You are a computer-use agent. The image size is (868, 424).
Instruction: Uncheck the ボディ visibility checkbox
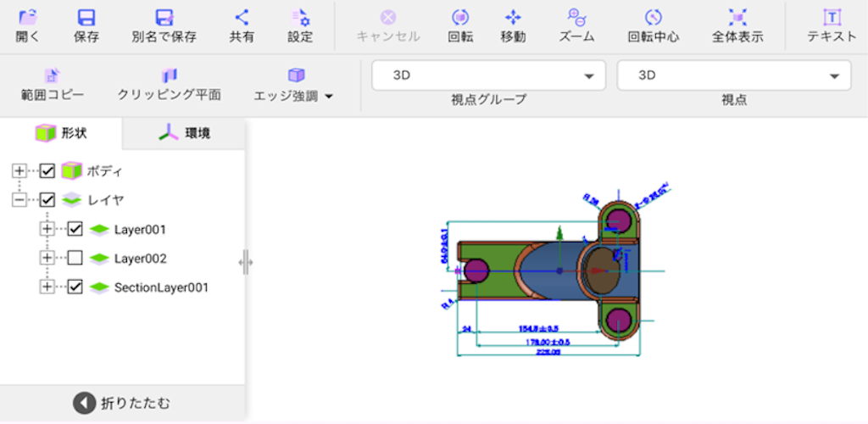click(x=47, y=170)
